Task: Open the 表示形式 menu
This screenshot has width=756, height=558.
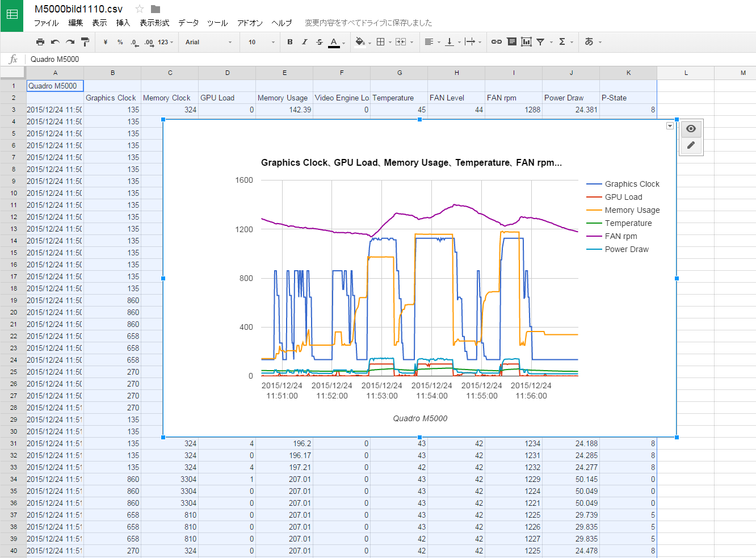Action: 154,23
